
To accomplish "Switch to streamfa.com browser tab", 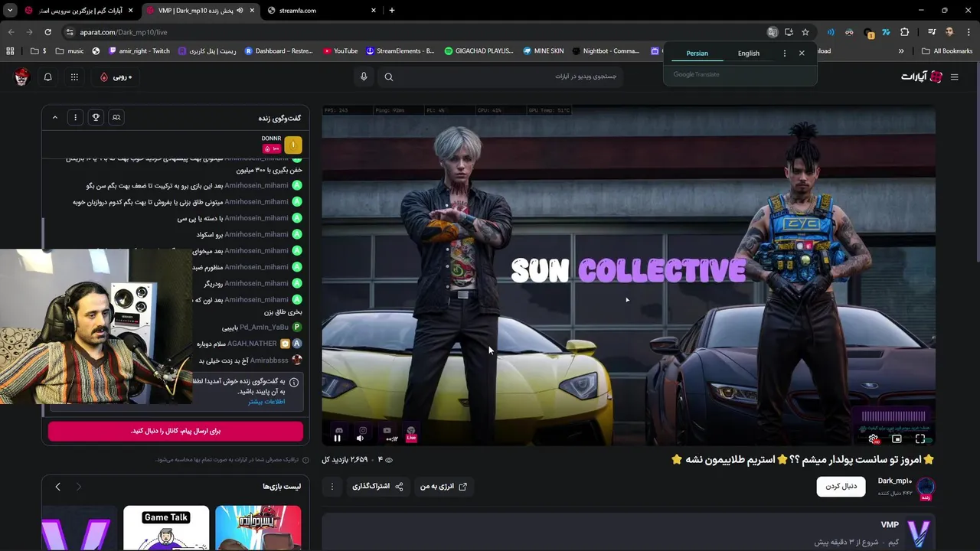I will 320,11.
